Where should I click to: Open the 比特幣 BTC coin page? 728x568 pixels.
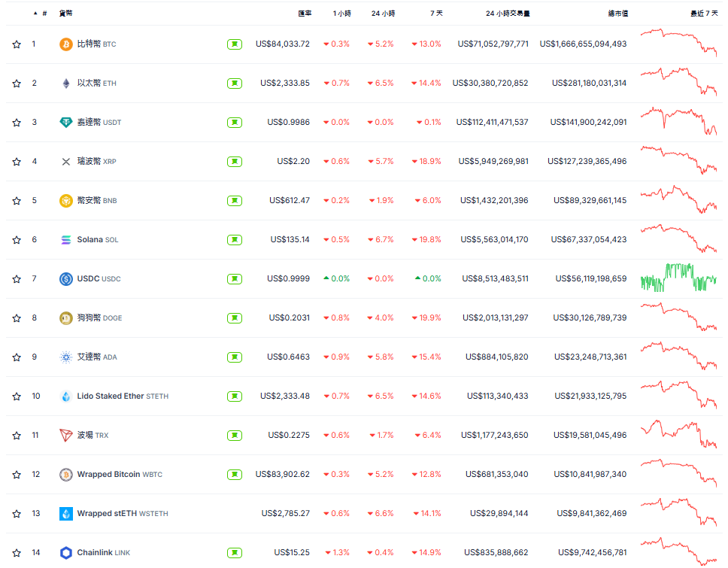96,44
